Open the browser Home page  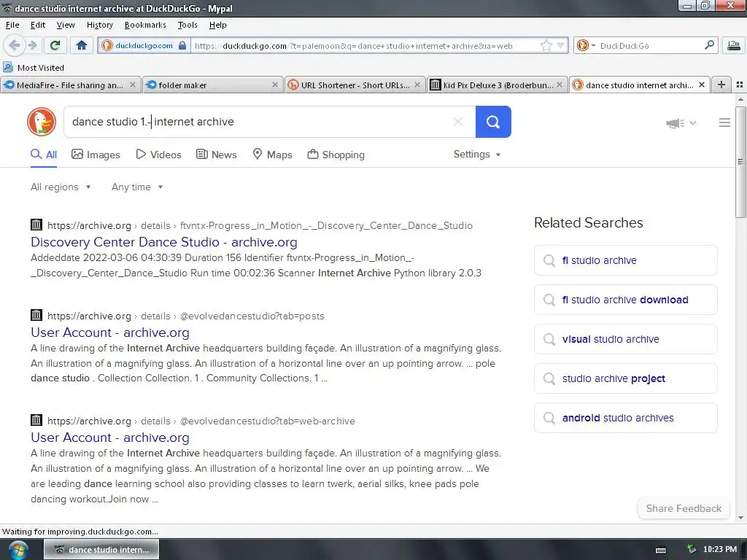(x=82, y=45)
